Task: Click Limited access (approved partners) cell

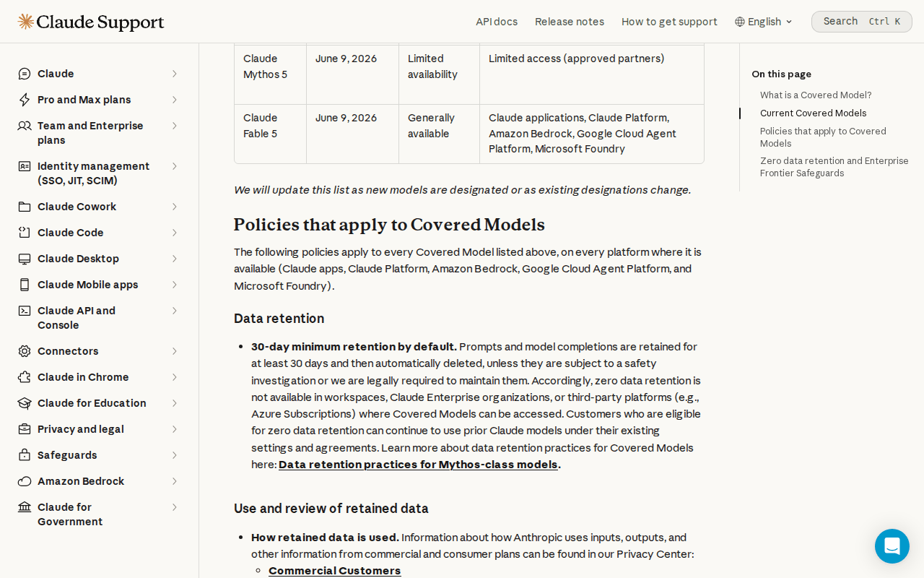Action: pyautogui.click(x=591, y=74)
